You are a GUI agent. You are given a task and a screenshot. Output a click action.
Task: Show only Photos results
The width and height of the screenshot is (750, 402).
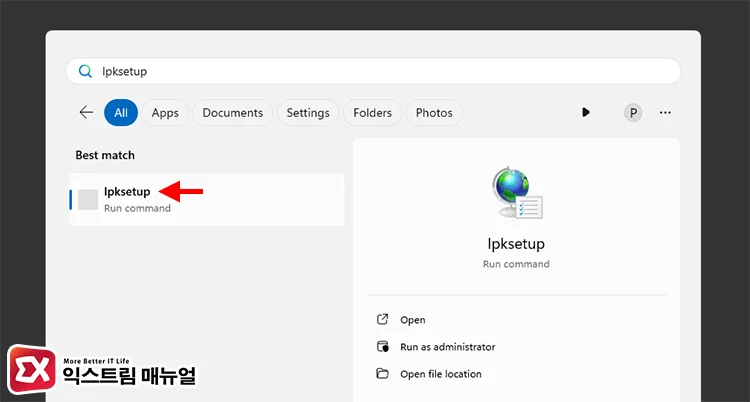(x=434, y=113)
